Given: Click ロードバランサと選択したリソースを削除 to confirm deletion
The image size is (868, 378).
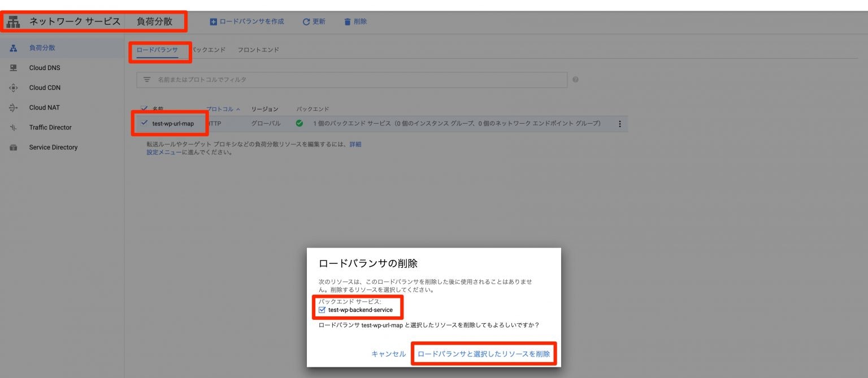Looking at the screenshot, I should (484, 354).
